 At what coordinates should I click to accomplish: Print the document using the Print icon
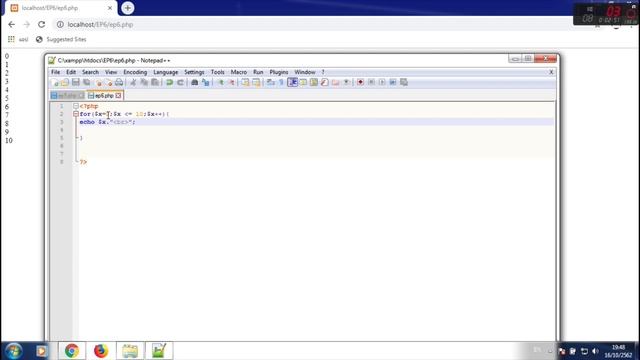(x=119, y=82)
